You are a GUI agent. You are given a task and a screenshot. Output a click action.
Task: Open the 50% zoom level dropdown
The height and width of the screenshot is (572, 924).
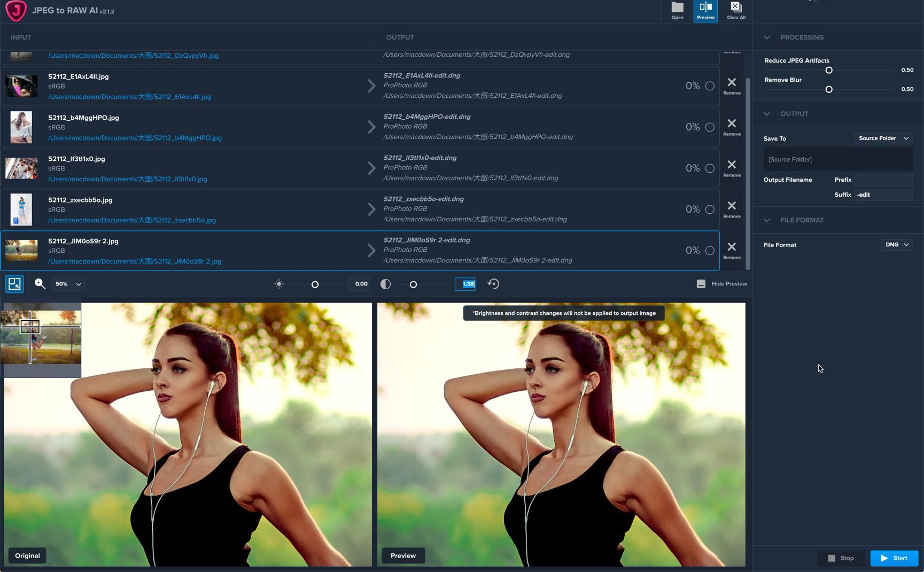pyautogui.click(x=68, y=284)
